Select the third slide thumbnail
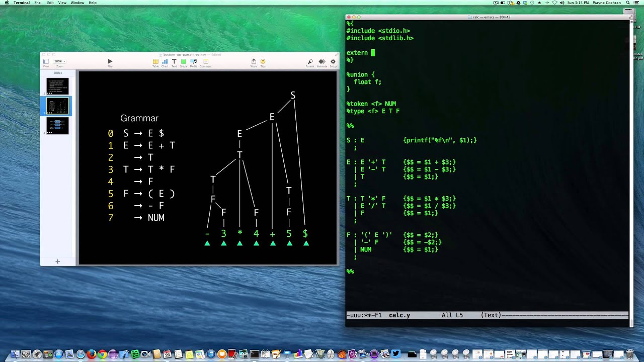644x362 pixels. point(57,125)
